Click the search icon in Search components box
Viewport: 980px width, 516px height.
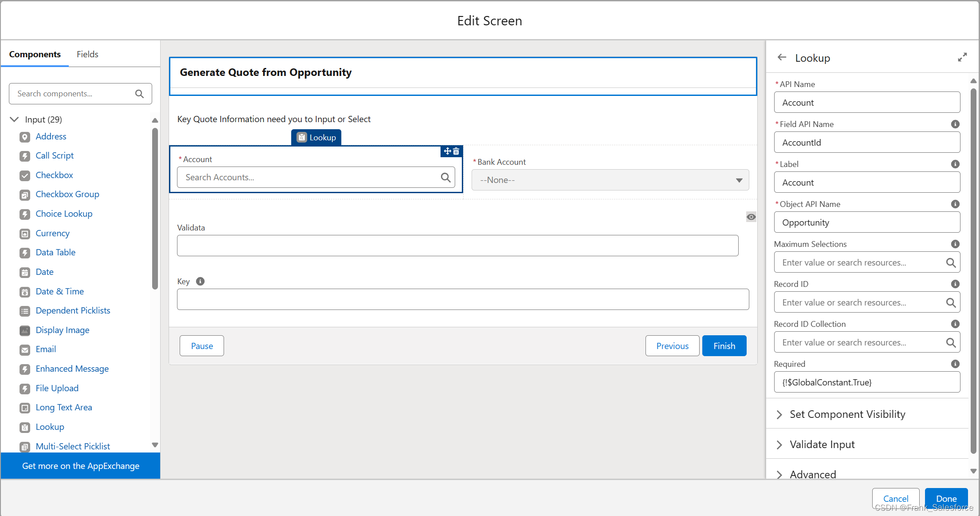tap(139, 94)
